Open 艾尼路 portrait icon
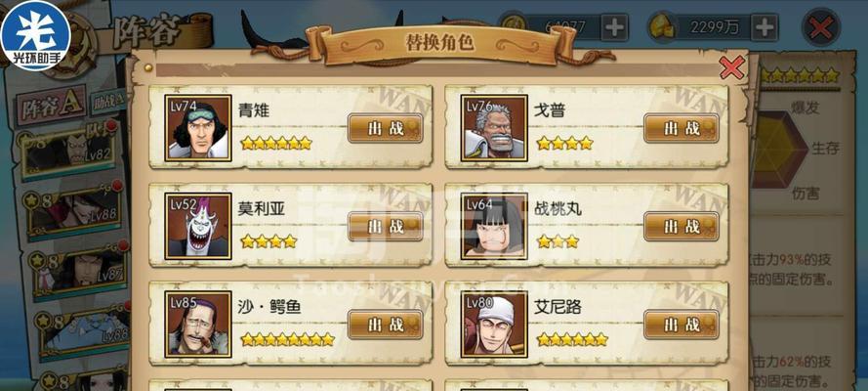 click(494, 325)
